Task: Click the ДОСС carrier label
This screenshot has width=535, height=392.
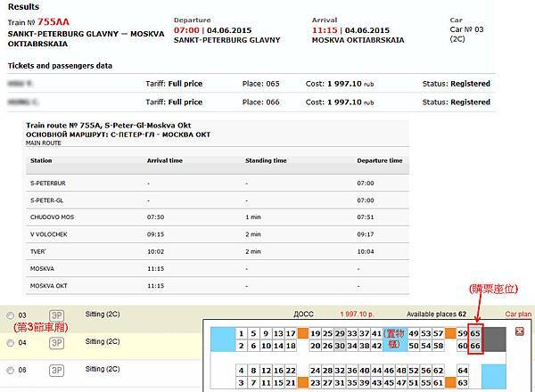Action: [303, 314]
